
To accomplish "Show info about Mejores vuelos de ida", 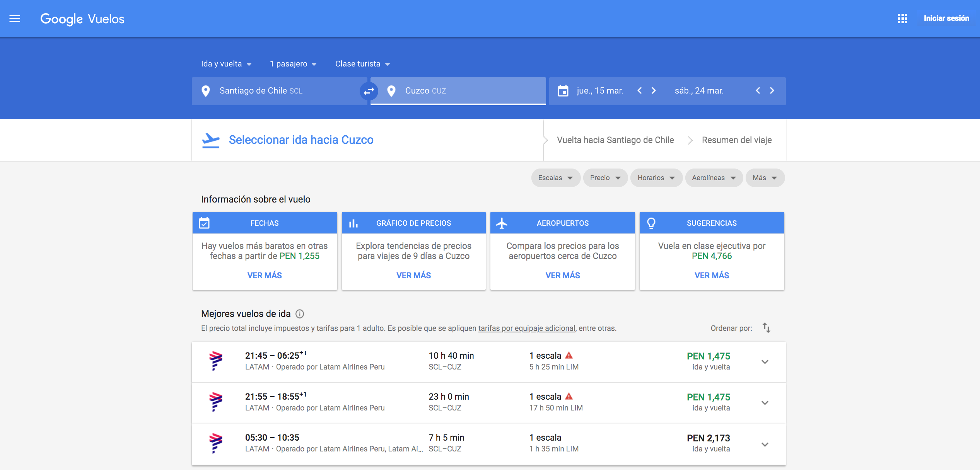I will tap(300, 314).
